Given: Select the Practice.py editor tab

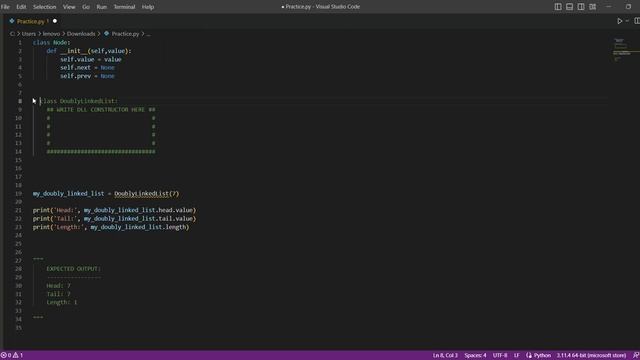Looking at the screenshot, I should click(x=33, y=21).
